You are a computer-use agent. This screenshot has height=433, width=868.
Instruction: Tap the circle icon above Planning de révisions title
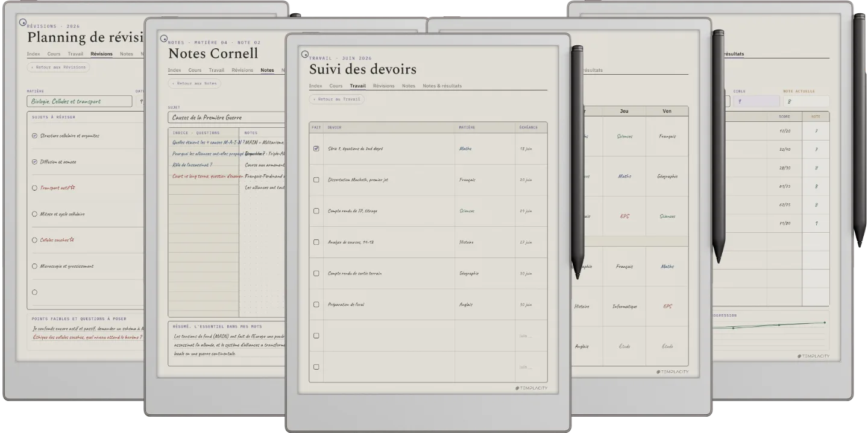23,22
